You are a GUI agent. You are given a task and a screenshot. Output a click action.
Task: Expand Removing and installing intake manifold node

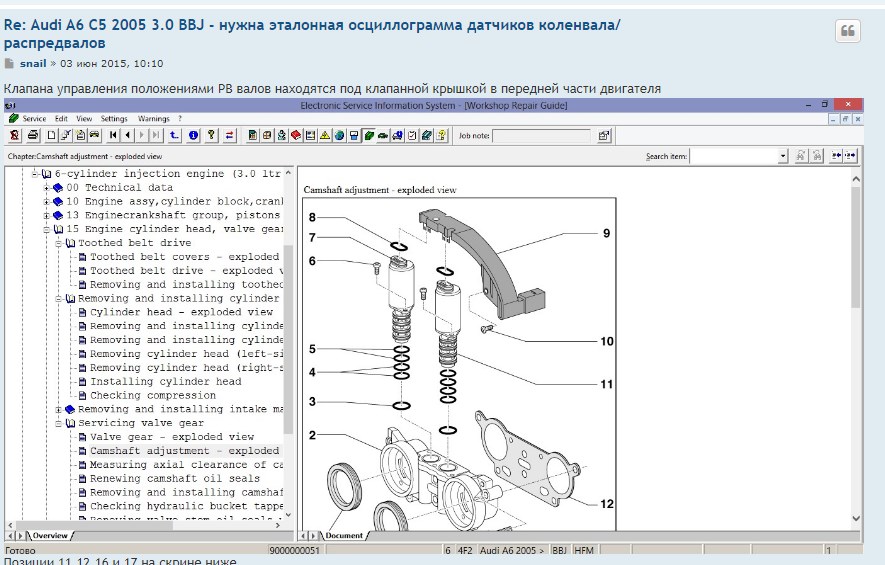59,409
